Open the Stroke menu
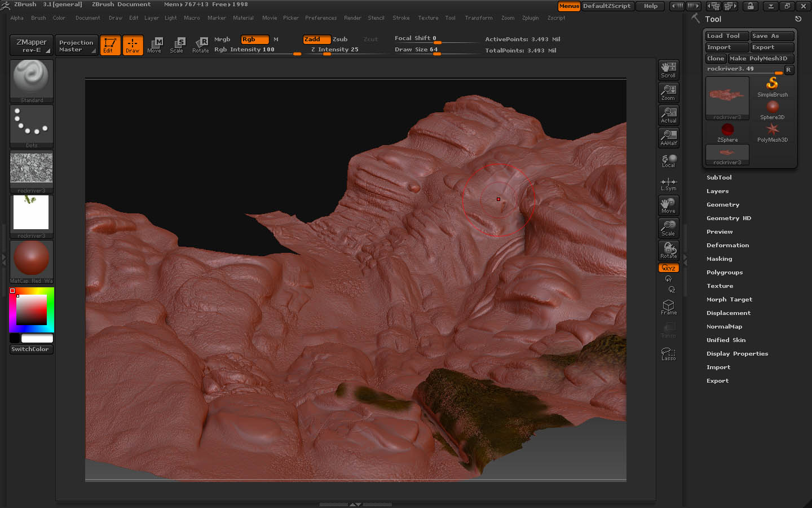812x508 pixels. pos(401,18)
